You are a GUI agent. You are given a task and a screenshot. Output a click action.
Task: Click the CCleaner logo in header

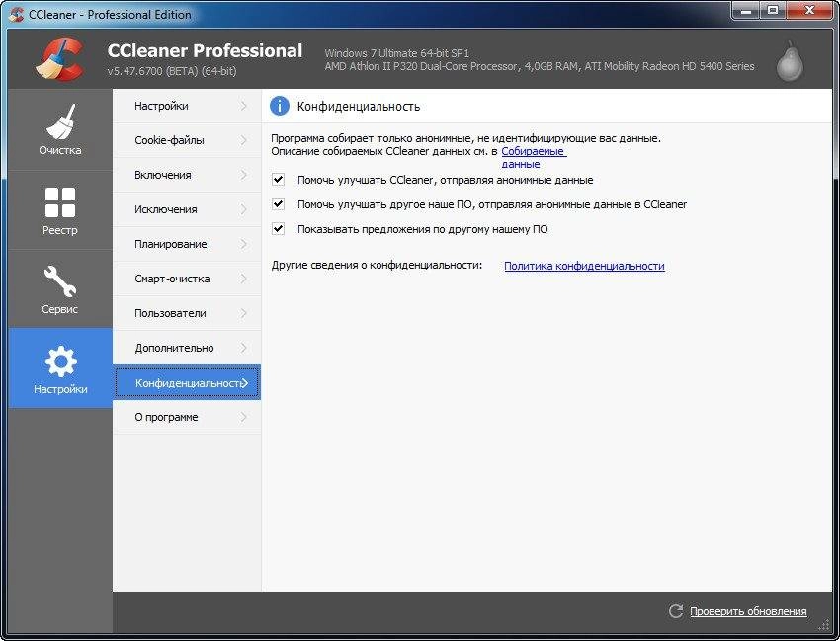click(x=60, y=59)
